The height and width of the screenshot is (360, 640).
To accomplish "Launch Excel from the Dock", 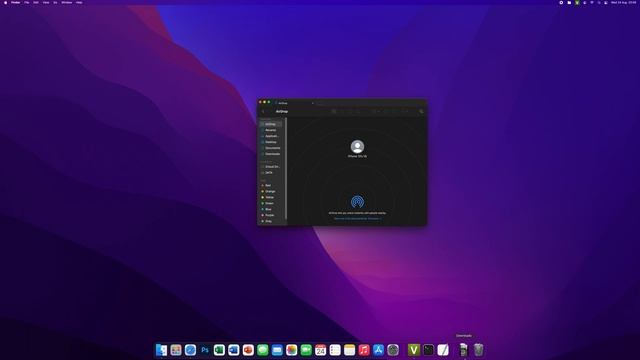I will 219,350.
